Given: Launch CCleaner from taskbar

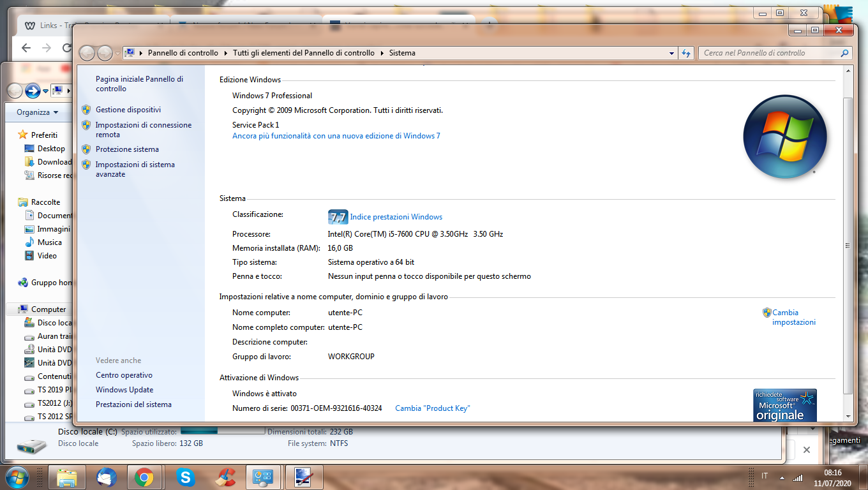Looking at the screenshot, I should pyautogui.click(x=225, y=477).
